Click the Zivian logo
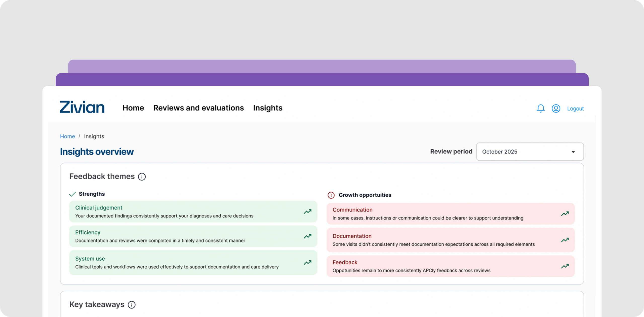The width and height of the screenshot is (644, 317). tap(82, 107)
